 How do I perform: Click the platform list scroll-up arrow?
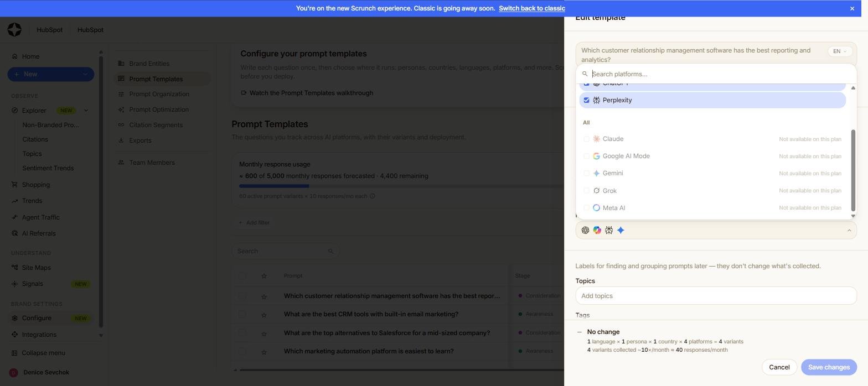(853, 88)
